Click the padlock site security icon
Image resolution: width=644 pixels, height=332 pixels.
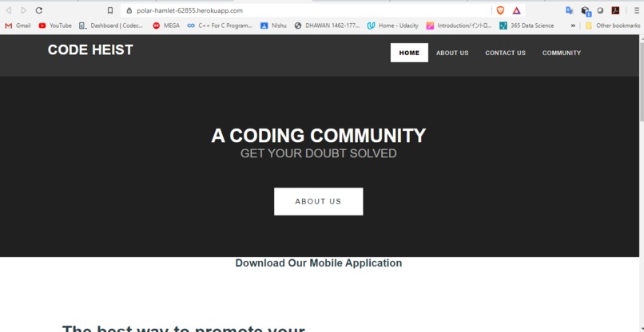129,10
